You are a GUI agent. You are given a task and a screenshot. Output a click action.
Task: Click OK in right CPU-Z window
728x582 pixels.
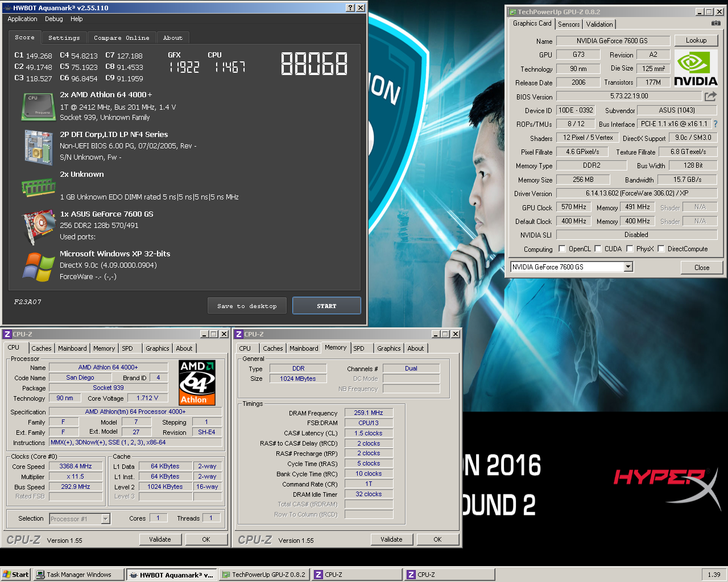(437, 539)
